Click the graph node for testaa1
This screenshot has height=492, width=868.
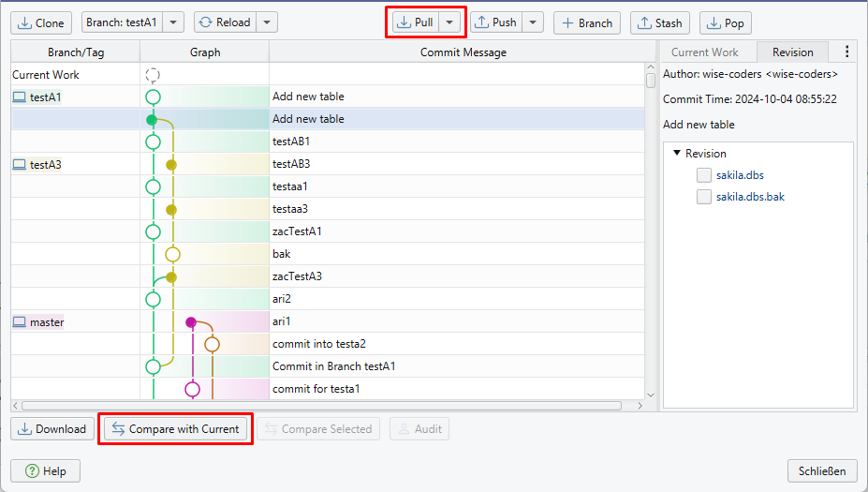[154, 186]
